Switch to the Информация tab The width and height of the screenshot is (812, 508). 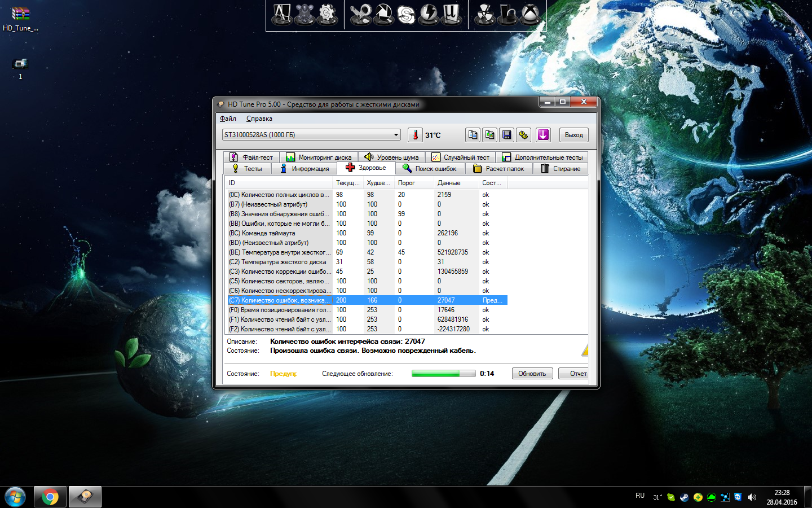point(304,169)
